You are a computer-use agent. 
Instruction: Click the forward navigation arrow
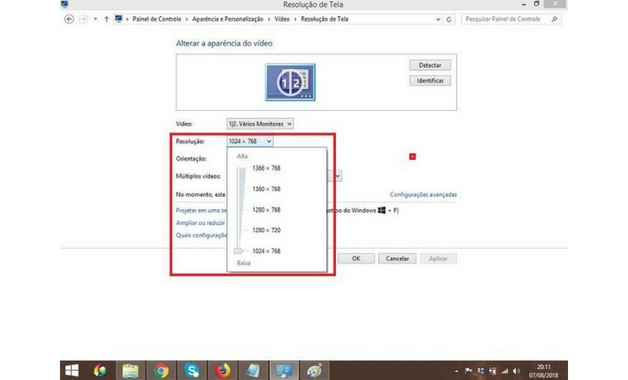click(x=83, y=19)
